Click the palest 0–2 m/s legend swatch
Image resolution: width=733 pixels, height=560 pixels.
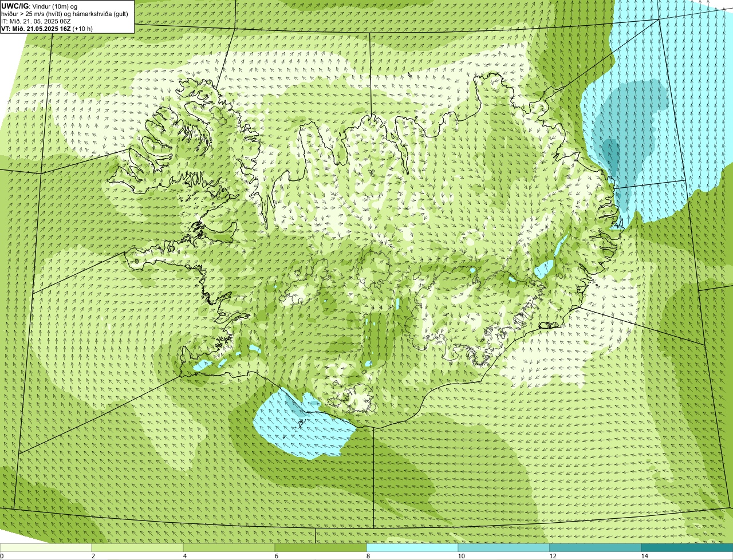[46, 548]
